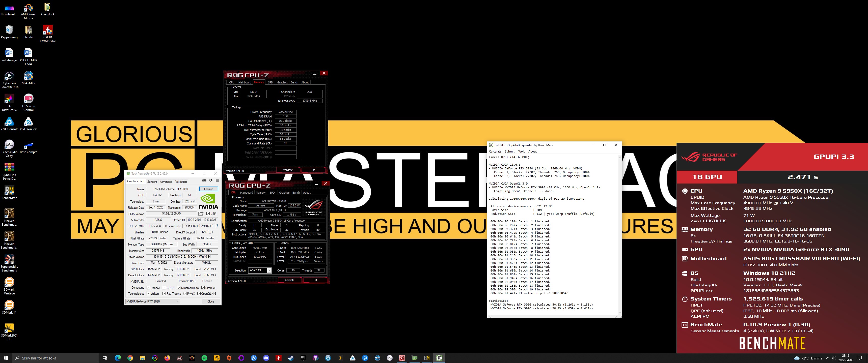Open MakeMKV desktop shortcut
Screen dimensions: 868x363
[x=29, y=78]
